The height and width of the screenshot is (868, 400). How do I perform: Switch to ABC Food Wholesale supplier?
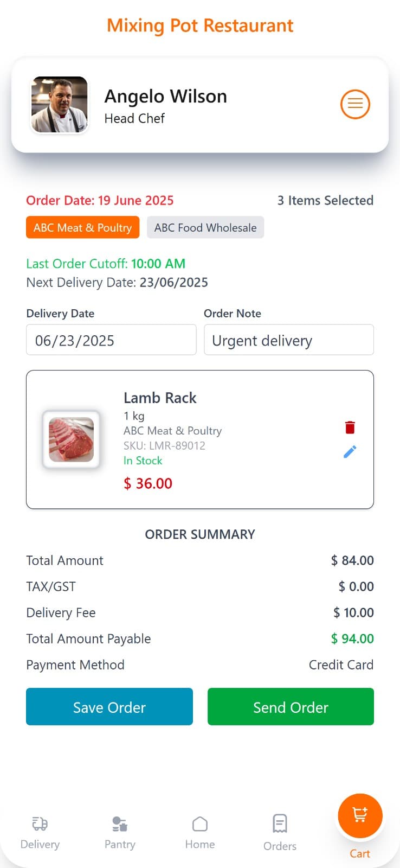click(205, 228)
